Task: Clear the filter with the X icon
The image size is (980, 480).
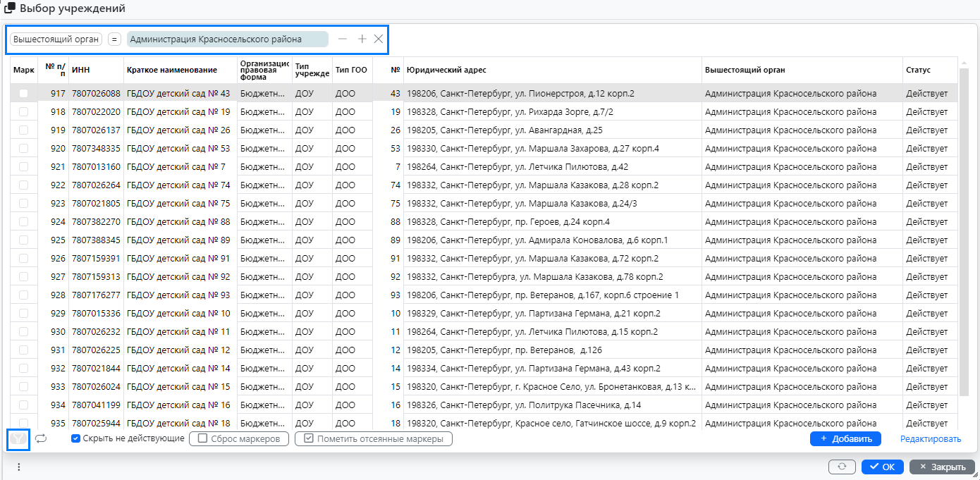Action: pyautogui.click(x=379, y=39)
